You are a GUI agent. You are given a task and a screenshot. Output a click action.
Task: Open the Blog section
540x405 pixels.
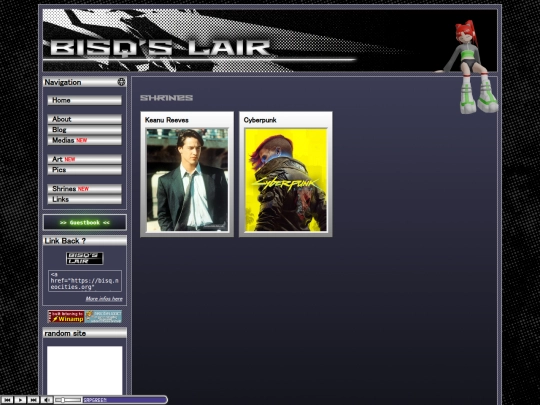84,130
